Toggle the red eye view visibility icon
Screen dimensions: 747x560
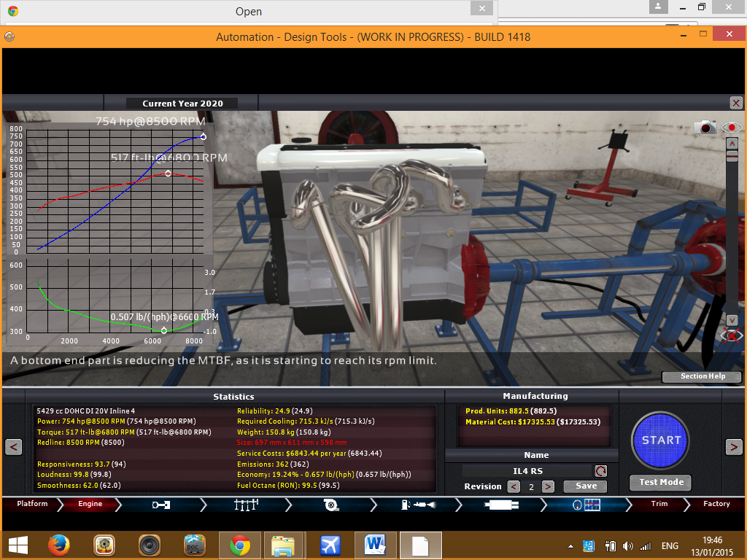731,127
